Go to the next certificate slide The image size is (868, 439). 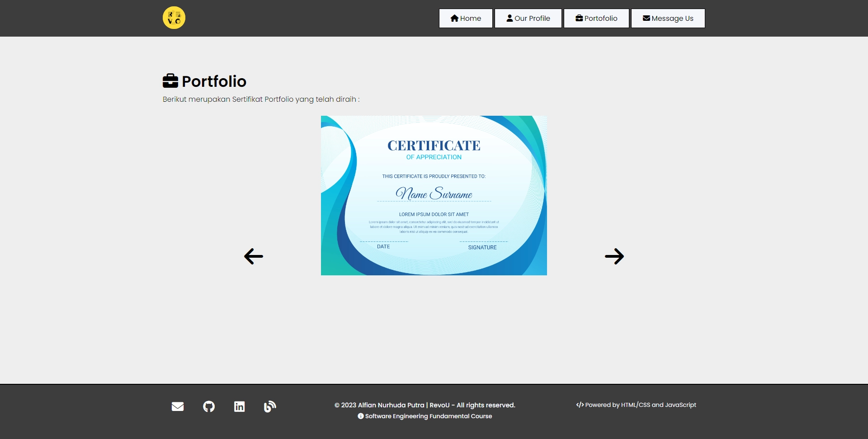(x=614, y=256)
